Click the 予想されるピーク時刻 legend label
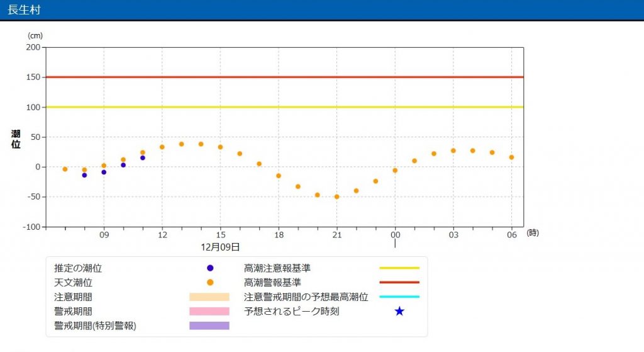644x352 pixels. [292, 311]
